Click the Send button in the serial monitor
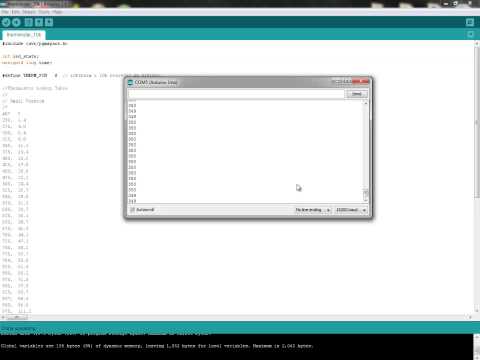480x360 pixels. [357, 94]
